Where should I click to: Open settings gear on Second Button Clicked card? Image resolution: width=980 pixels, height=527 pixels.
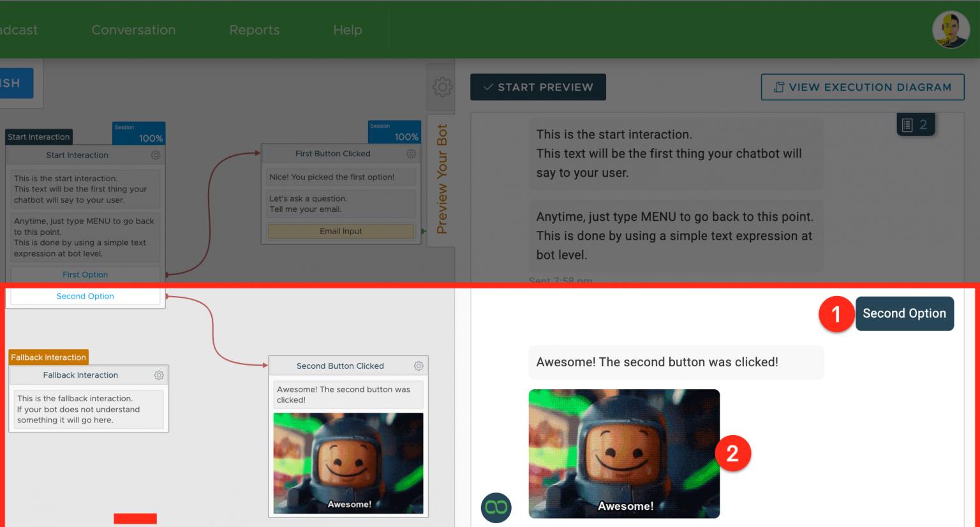419,366
